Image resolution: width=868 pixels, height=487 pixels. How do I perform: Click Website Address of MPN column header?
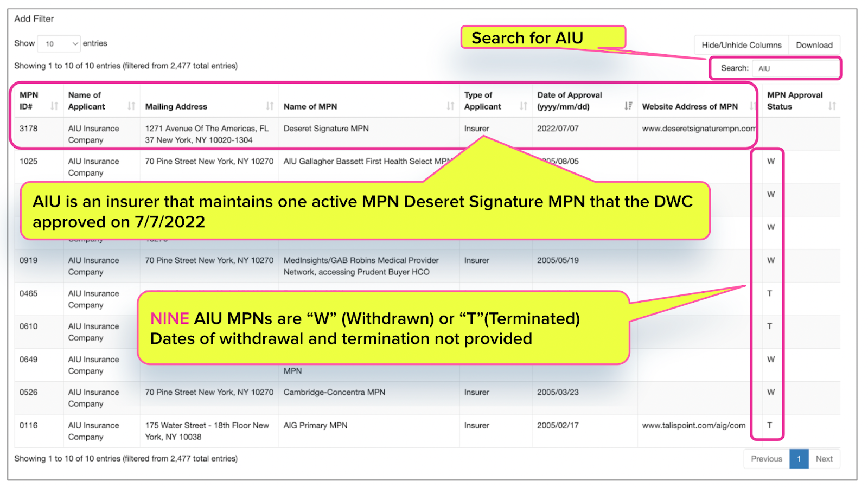pos(690,107)
